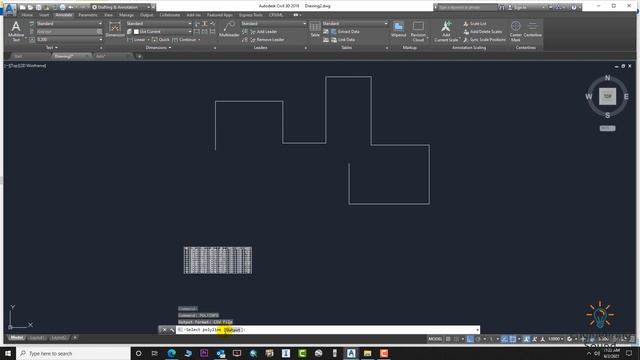Open Microsoft Edge from the taskbar
The width and height of the screenshot is (640, 360).
pyautogui.click(x=171, y=353)
